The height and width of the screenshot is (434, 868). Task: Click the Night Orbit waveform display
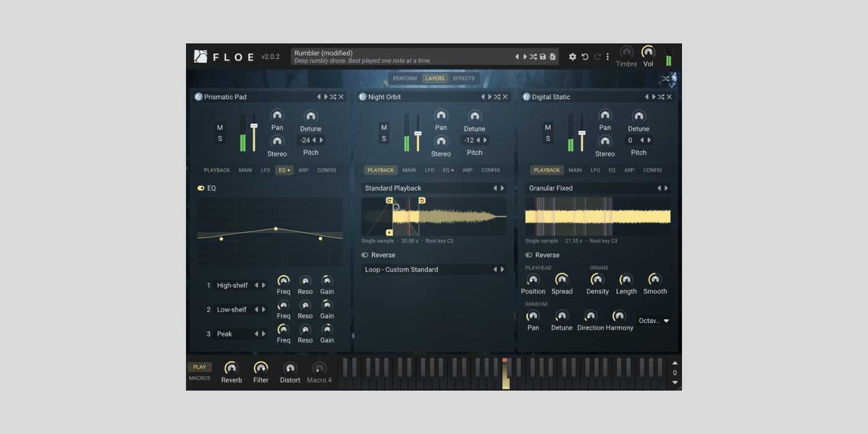click(x=434, y=216)
